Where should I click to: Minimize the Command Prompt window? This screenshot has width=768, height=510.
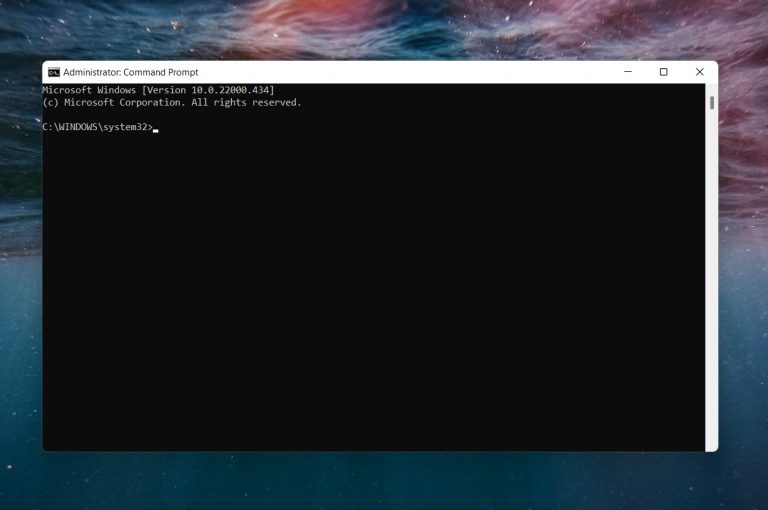click(627, 72)
